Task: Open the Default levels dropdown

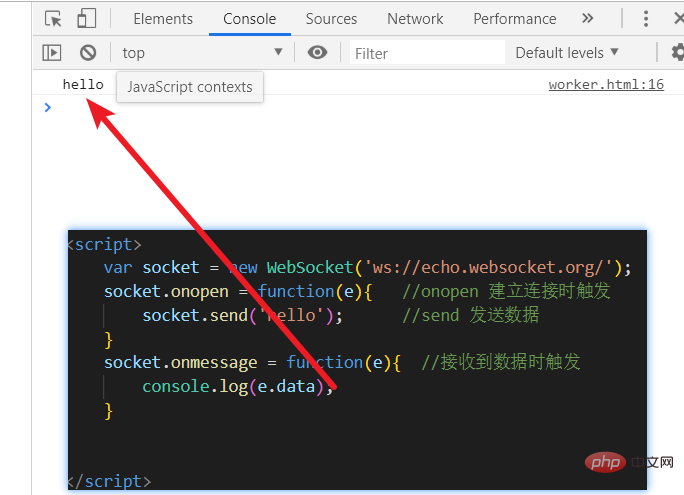Action: point(567,53)
